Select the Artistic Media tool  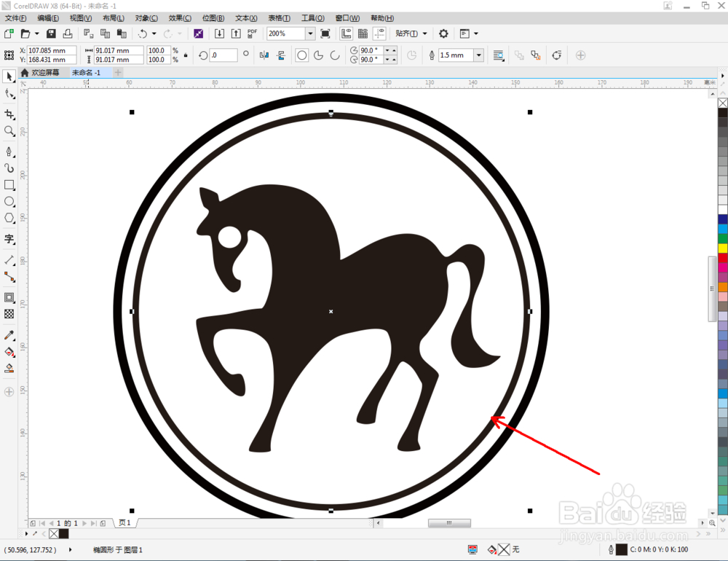9,168
